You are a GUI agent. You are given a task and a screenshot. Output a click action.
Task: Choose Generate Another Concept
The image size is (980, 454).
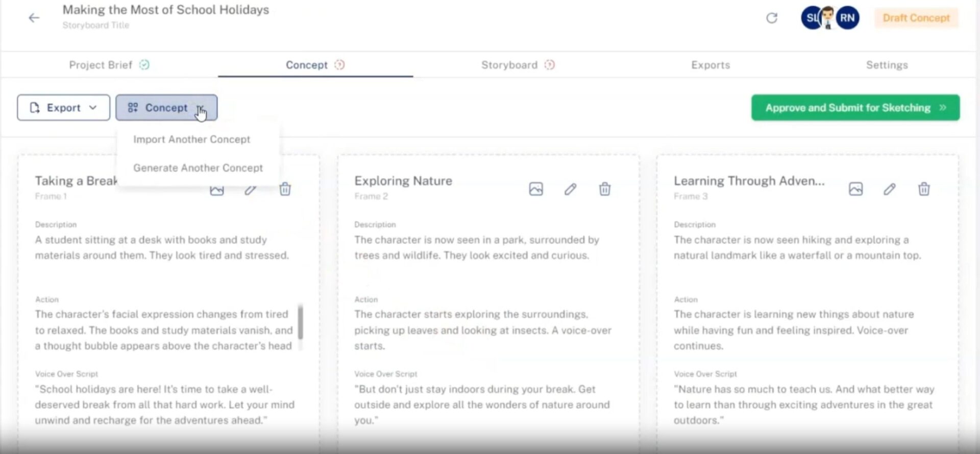pos(198,168)
